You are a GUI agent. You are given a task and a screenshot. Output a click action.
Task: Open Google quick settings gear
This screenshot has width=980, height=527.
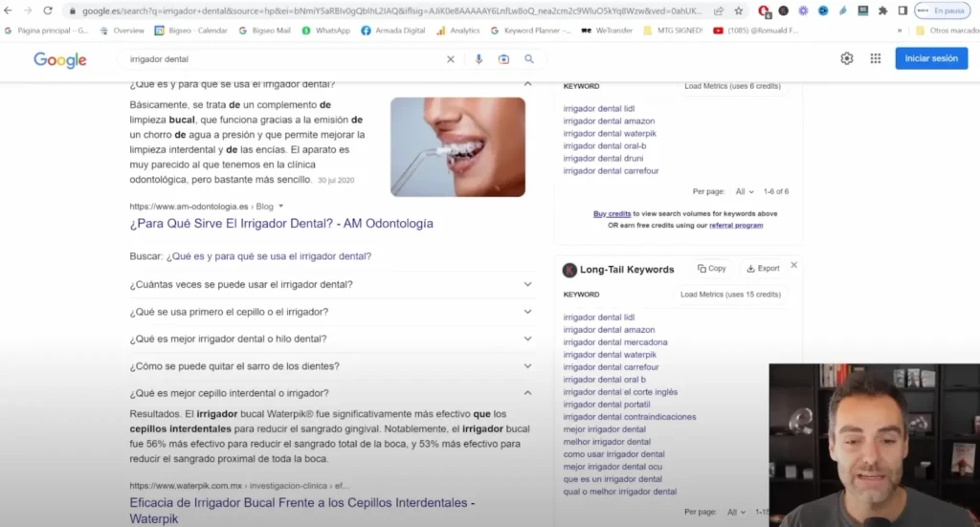(x=846, y=58)
